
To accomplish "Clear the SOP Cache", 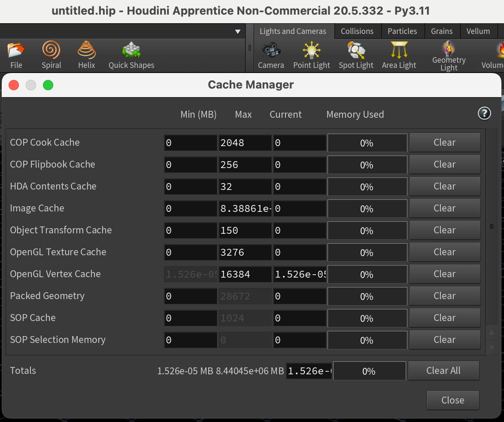I will [444, 318].
